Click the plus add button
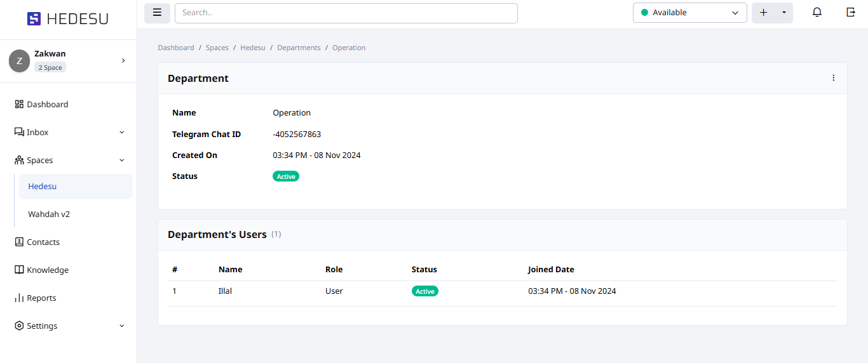Image resolution: width=868 pixels, height=363 pixels. point(764,13)
